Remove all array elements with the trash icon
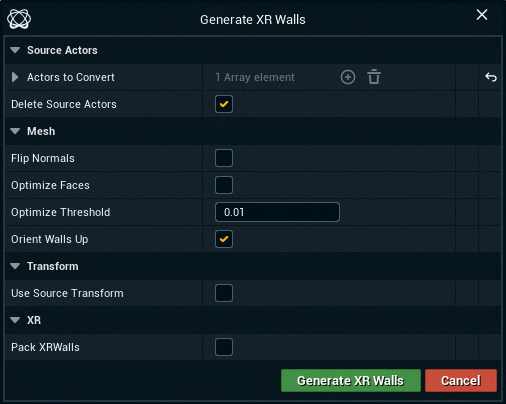Screen dimensions: 506x404 (374, 77)
